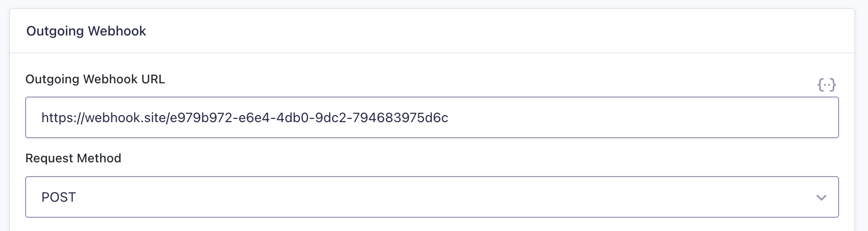868x231 pixels.
Task: Click the Outgoing Webhook URL label
Action: click(95, 79)
